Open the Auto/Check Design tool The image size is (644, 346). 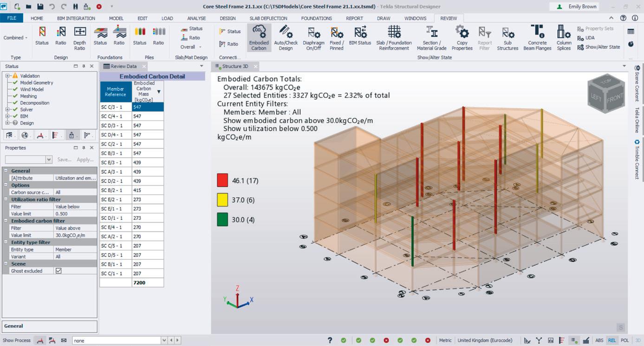286,38
